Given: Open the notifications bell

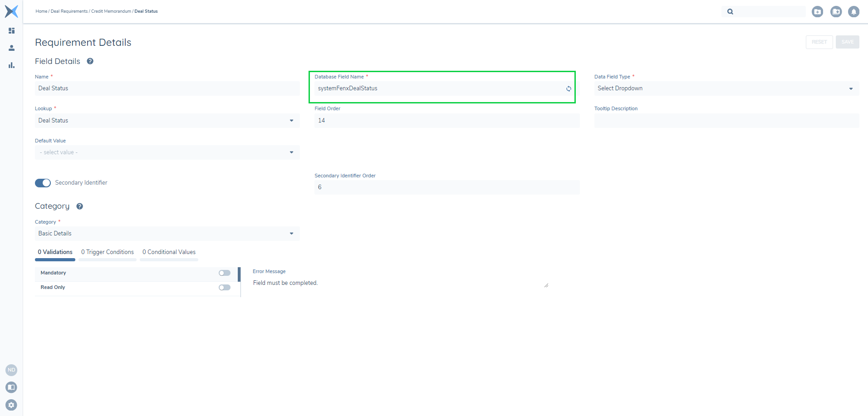Looking at the screenshot, I should [853, 12].
